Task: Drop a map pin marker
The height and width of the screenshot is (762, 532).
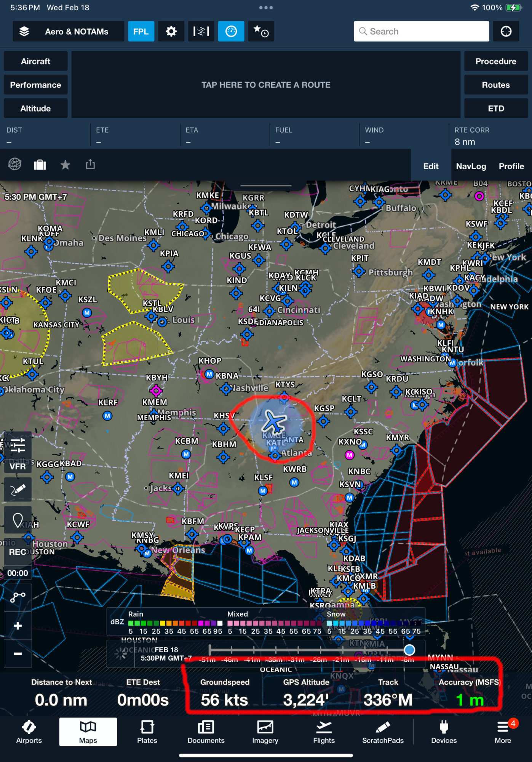Action: tap(18, 520)
